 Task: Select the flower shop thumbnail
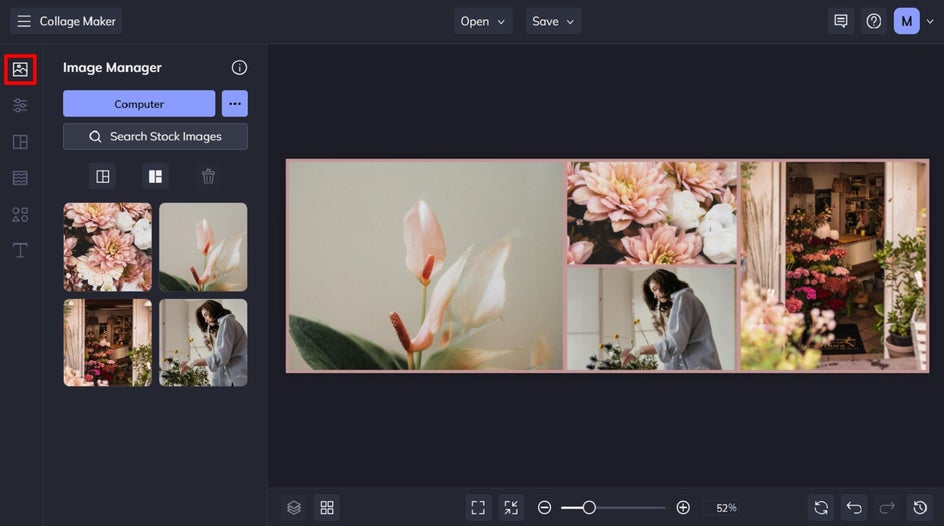tap(108, 342)
